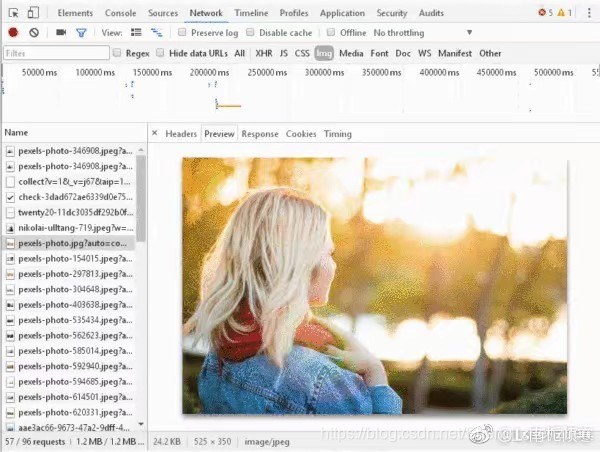Select pexels-photo-562623.jpeg request row
The height and width of the screenshot is (452, 600).
pyautogui.click(x=69, y=335)
